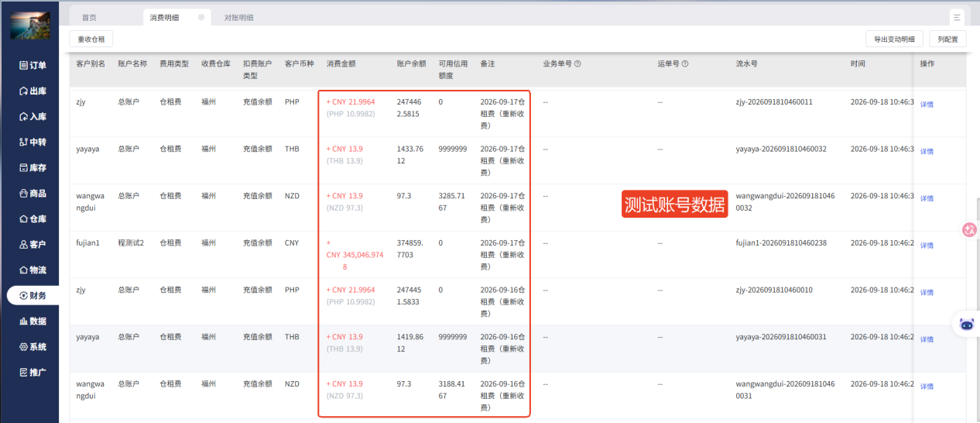Open the 数据 (Data) sidebar menu
Image resolution: width=980 pixels, height=423 pixels.
[33, 322]
